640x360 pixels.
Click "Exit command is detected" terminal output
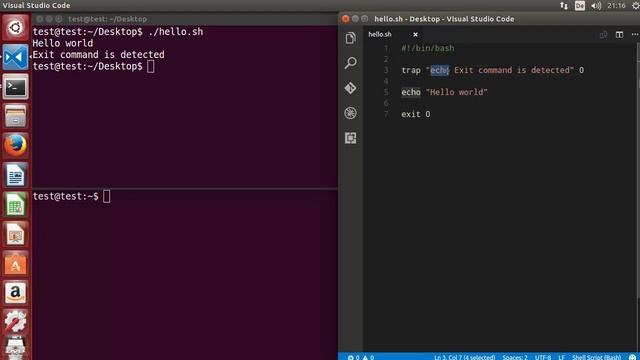(98, 55)
